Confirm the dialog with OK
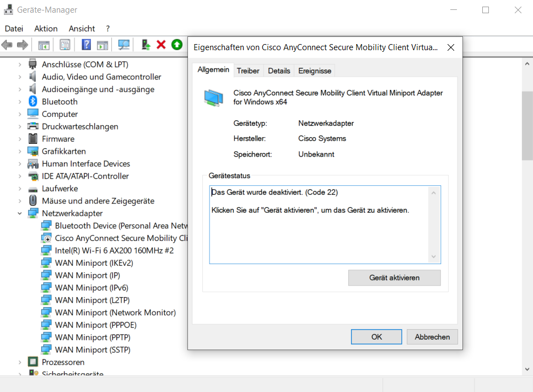Image resolution: width=533 pixels, height=392 pixels. click(x=376, y=337)
